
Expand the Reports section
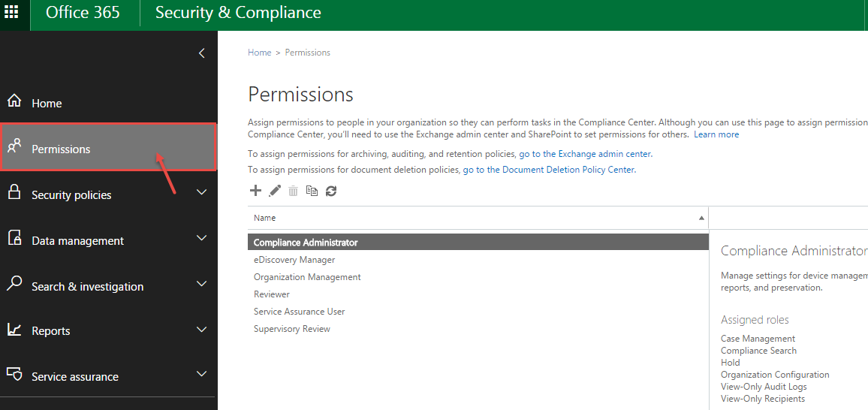click(x=201, y=330)
